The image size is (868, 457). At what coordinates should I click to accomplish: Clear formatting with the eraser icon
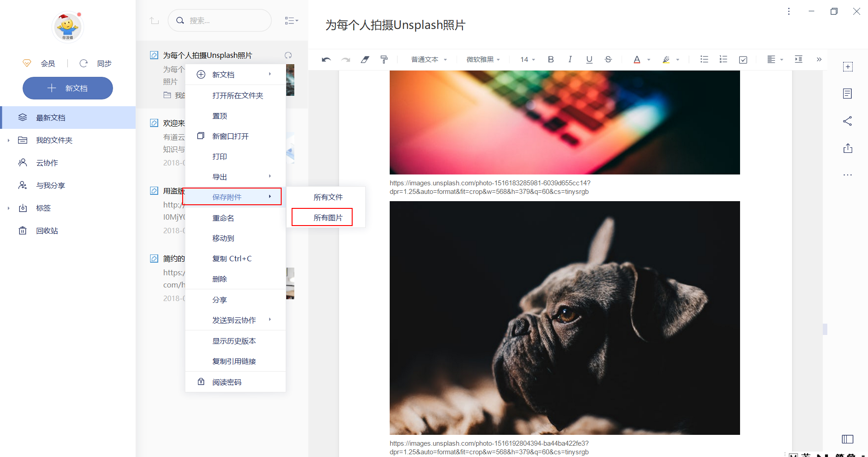click(x=365, y=59)
